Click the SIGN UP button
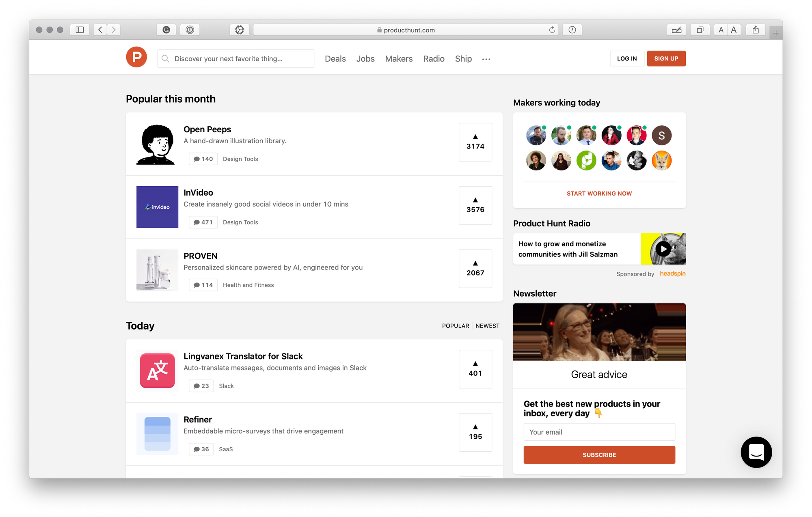 click(666, 58)
